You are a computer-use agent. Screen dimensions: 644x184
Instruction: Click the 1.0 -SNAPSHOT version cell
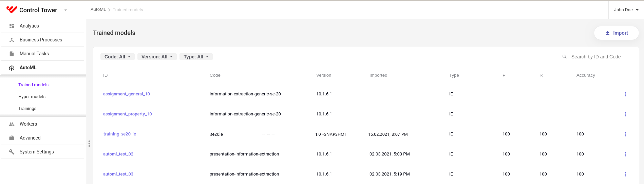(331, 134)
